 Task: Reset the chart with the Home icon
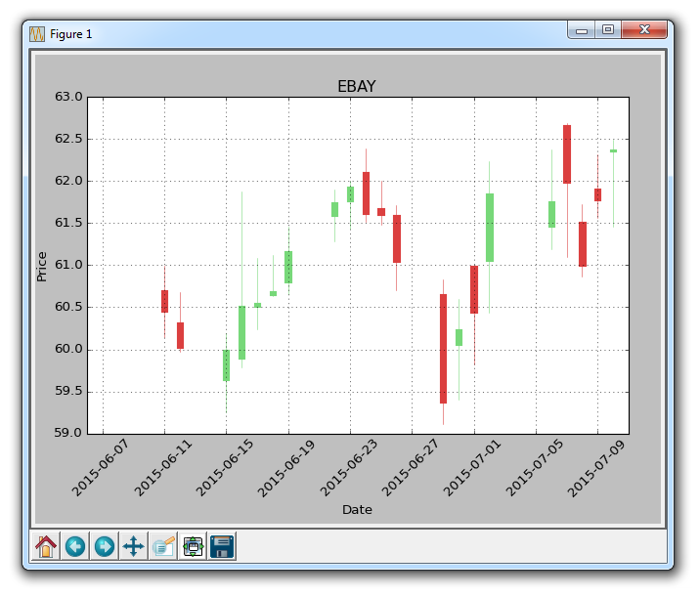pos(46,547)
